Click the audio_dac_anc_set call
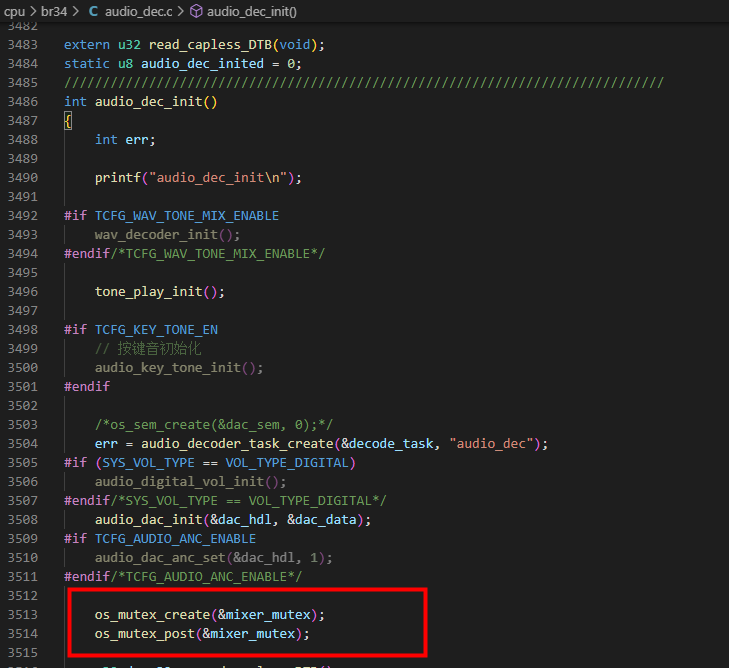 (x=213, y=558)
